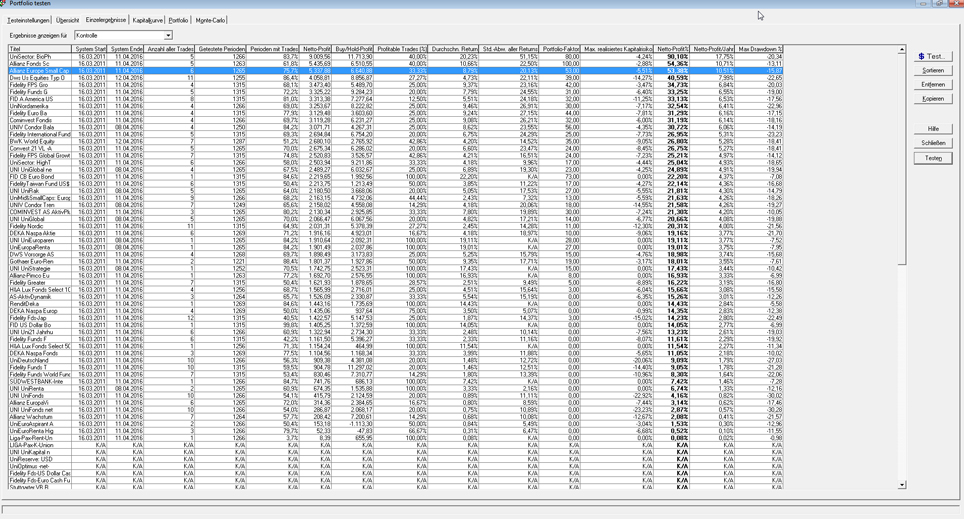Viewport: 964px width, 519px height.
Task: Switch to the Übersicht tab
Action: [x=67, y=20]
